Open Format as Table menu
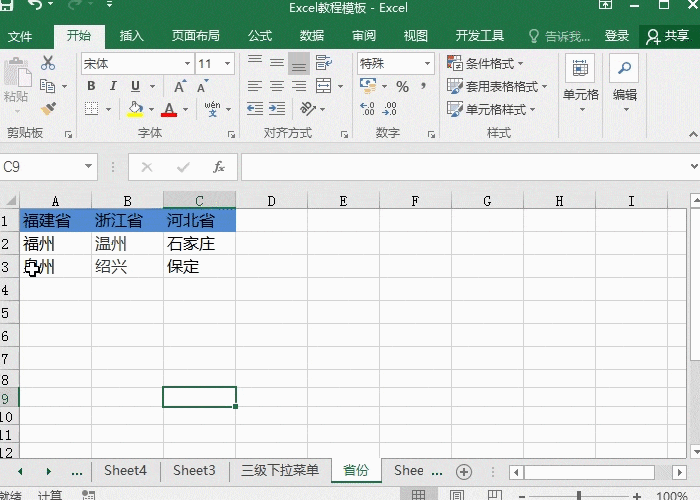700x500 pixels. coord(497,86)
